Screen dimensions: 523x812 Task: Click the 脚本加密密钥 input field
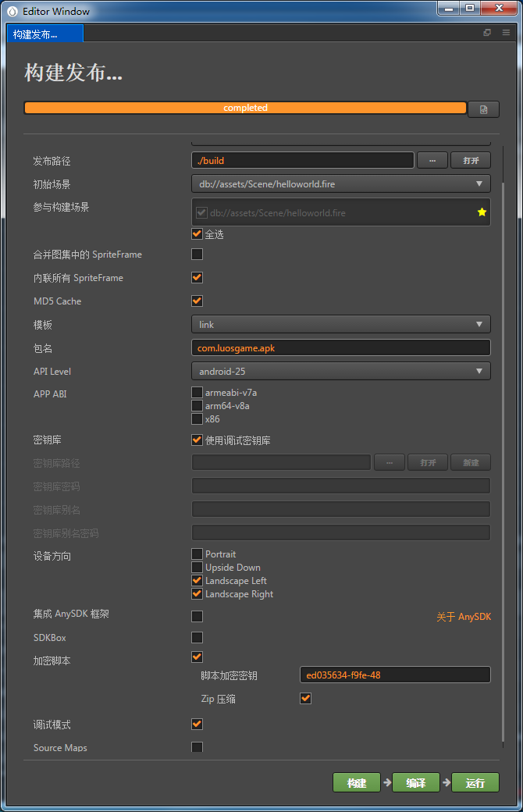click(395, 675)
